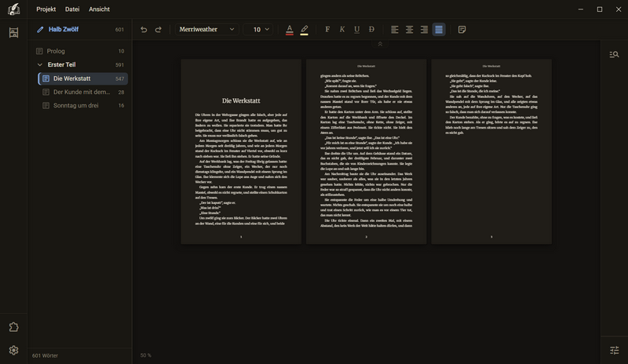Viewport: 628px width, 364px height.
Task: Select the Die Werkstatt scene
Action: click(83, 78)
